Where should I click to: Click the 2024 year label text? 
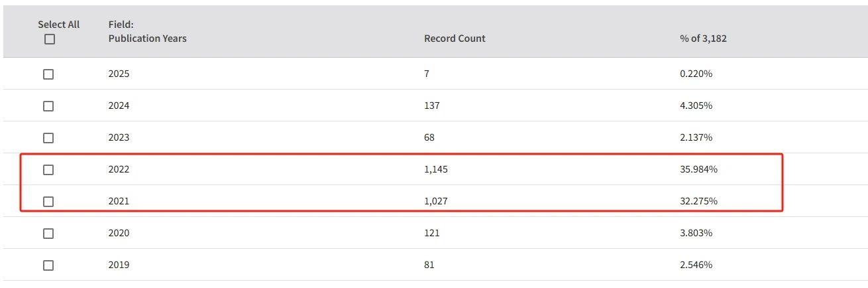pyautogui.click(x=119, y=106)
